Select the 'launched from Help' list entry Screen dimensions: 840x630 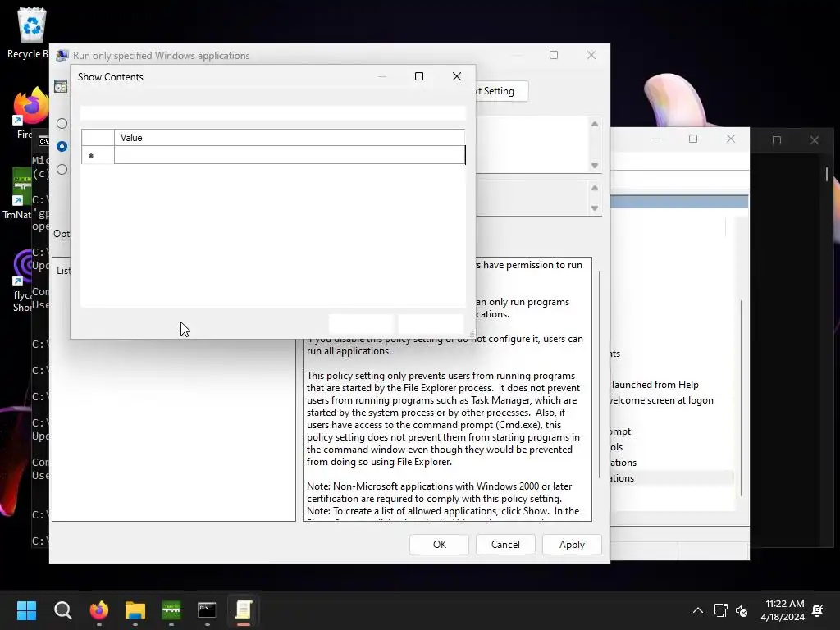click(x=655, y=385)
